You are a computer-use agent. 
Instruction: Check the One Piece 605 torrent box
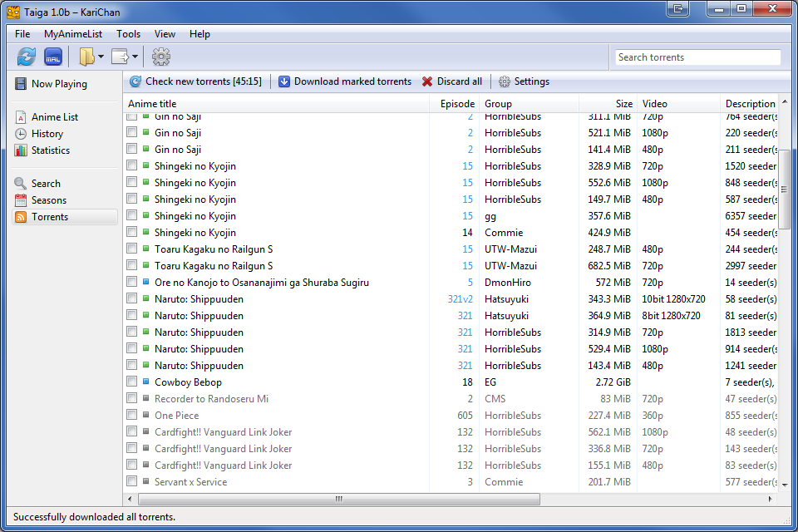click(132, 415)
